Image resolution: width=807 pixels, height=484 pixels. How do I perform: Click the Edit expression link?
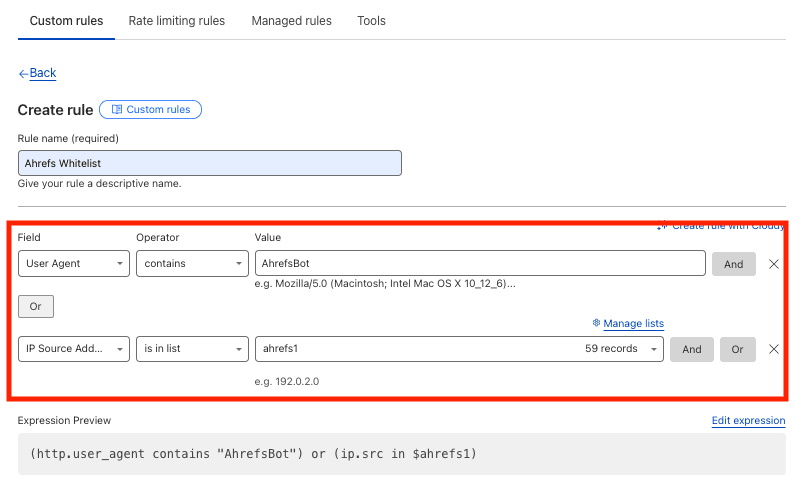[748, 420]
